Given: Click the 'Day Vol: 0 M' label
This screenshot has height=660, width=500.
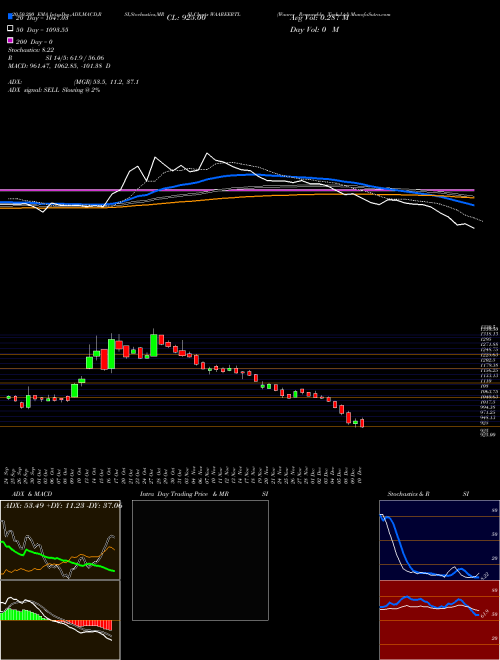Looking at the screenshot, I should click(x=314, y=29).
